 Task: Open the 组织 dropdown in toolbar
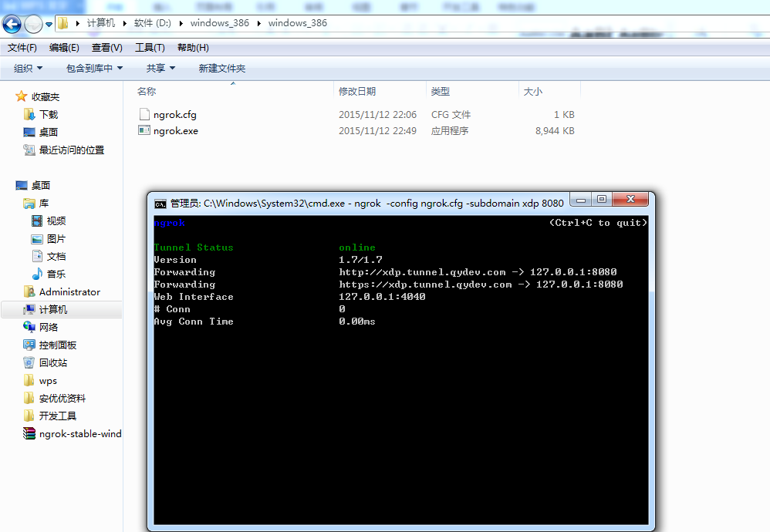tap(28, 68)
